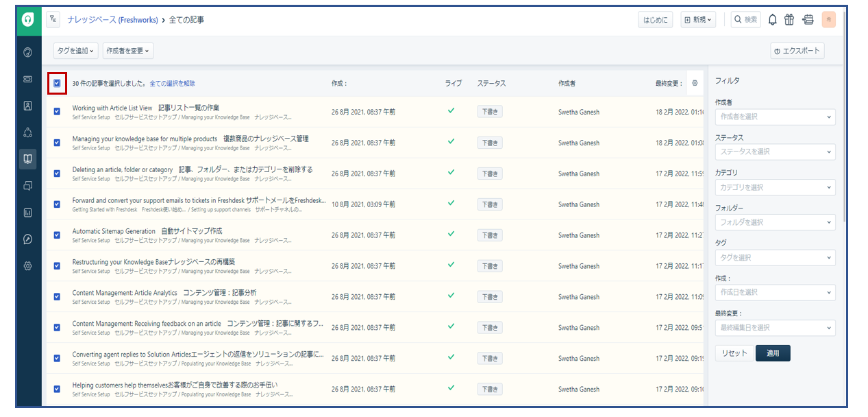The height and width of the screenshot is (417, 868).
Task: Open the knowledge base book icon in sidebar
Action: [x=28, y=158]
